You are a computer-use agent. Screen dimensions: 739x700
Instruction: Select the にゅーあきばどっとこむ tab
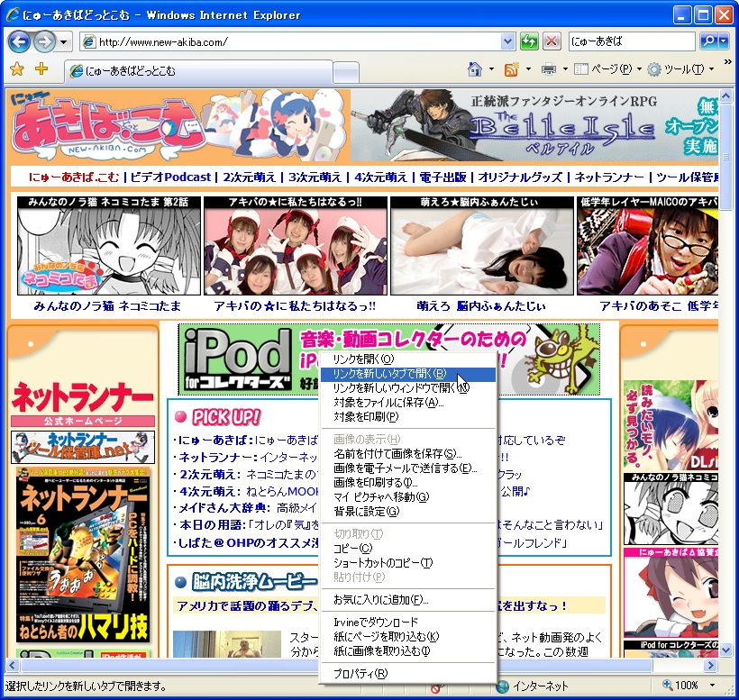[198, 71]
